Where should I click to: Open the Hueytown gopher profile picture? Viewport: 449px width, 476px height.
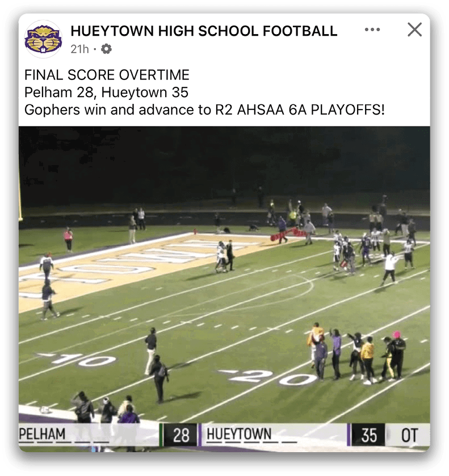point(43,39)
